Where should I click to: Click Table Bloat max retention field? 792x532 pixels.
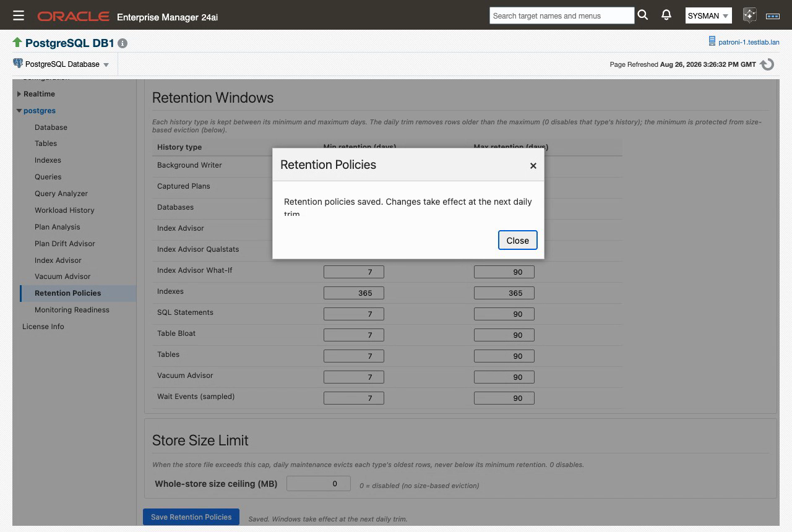504,335
